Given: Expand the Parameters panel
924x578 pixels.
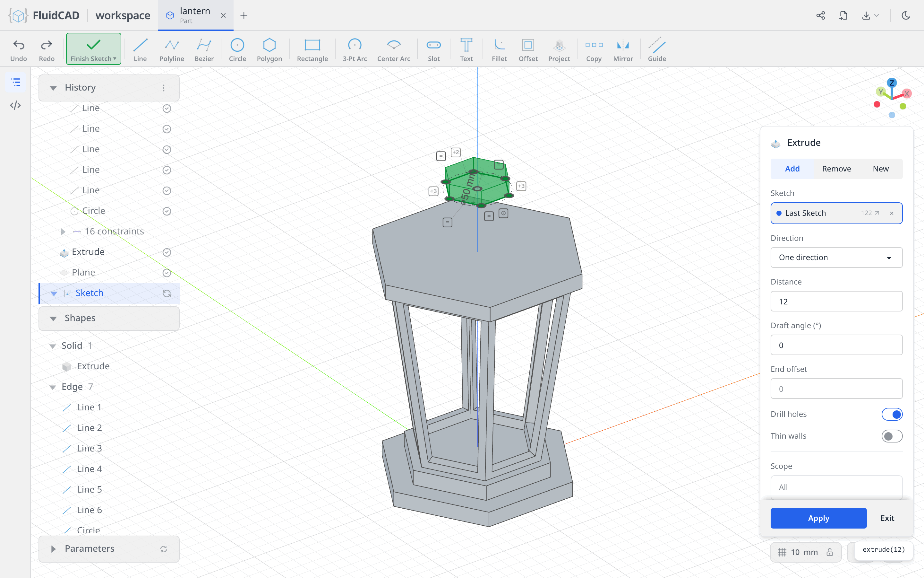Looking at the screenshot, I should pyautogui.click(x=53, y=549).
